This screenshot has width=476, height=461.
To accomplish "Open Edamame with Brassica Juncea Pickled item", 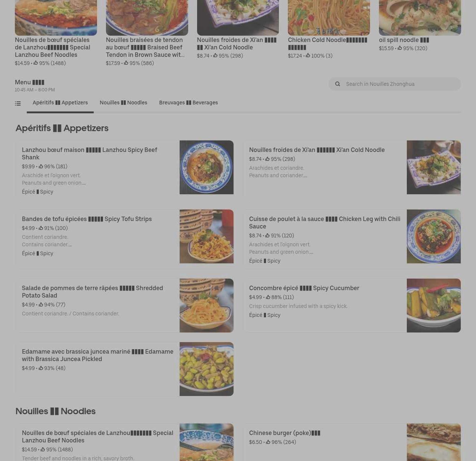I will coord(125,369).
